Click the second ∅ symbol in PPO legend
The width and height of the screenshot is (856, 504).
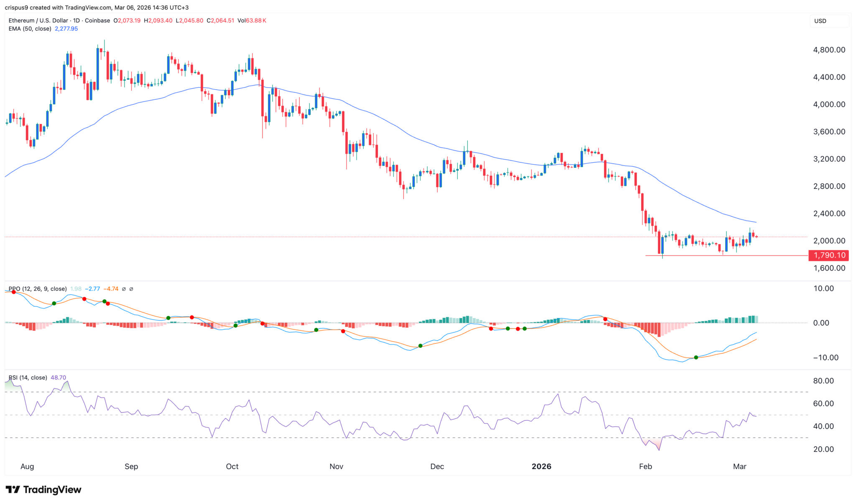tap(131, 289)
